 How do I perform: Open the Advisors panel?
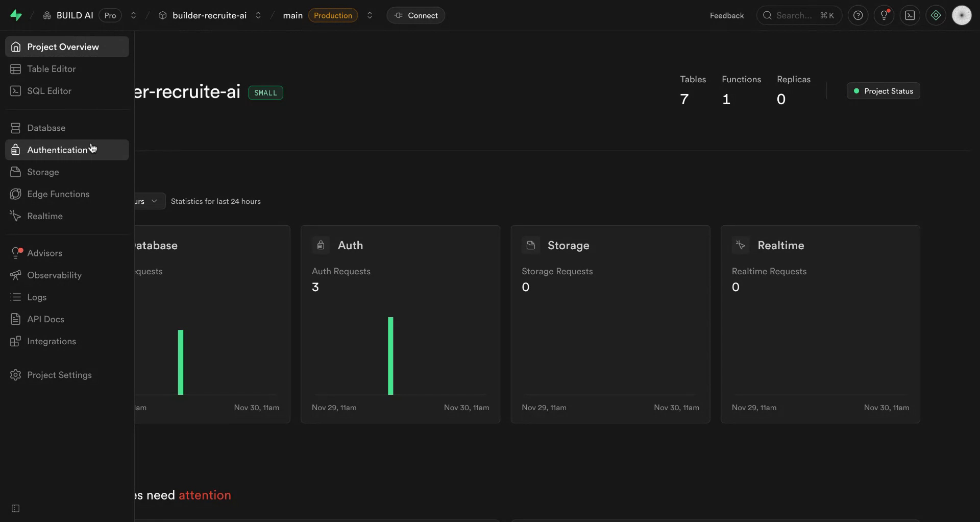45,253
